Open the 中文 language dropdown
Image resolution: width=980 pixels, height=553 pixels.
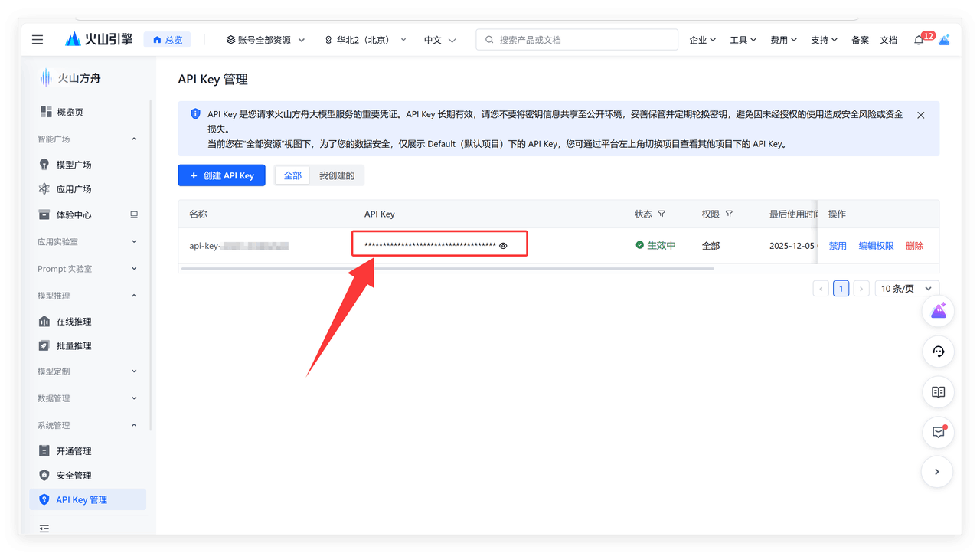click(x=440, y=40)
